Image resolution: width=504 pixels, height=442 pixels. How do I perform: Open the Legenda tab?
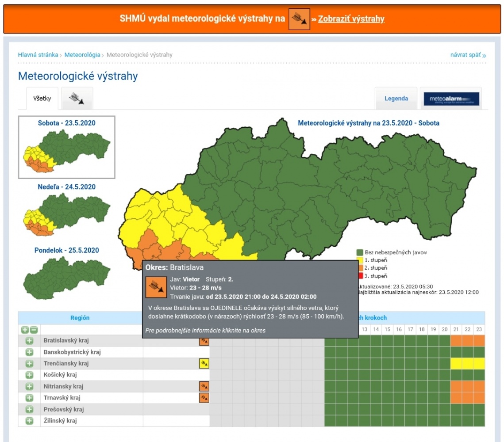(x=396, y=99)
